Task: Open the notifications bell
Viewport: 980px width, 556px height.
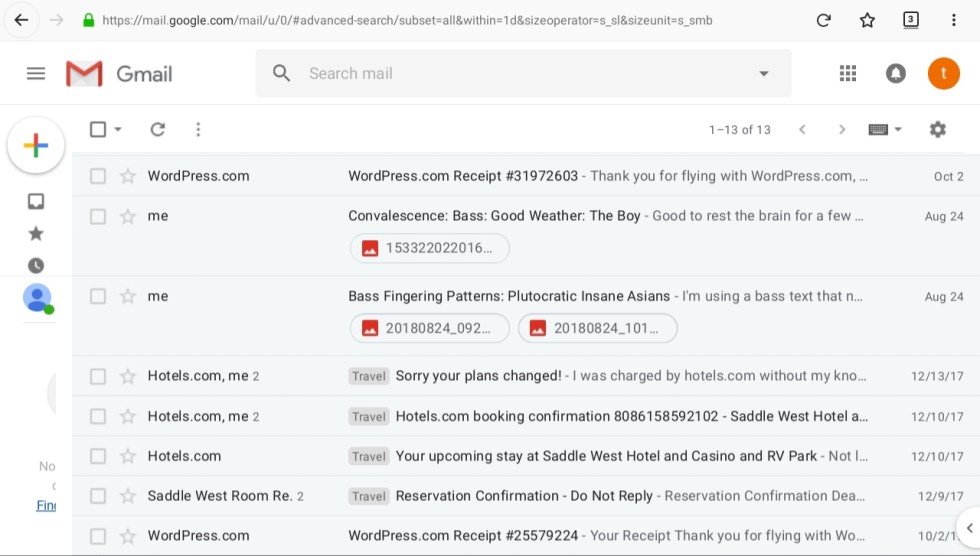Action: [x=896, y=73]
